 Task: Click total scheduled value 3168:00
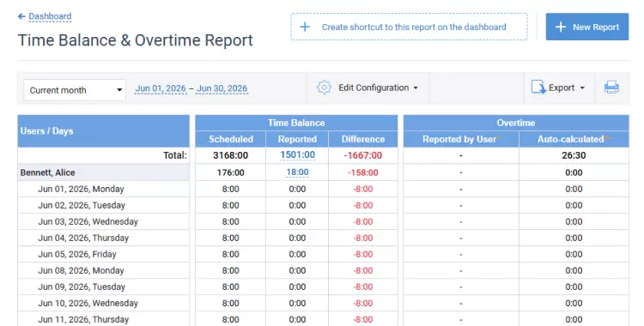click(231, 155)
